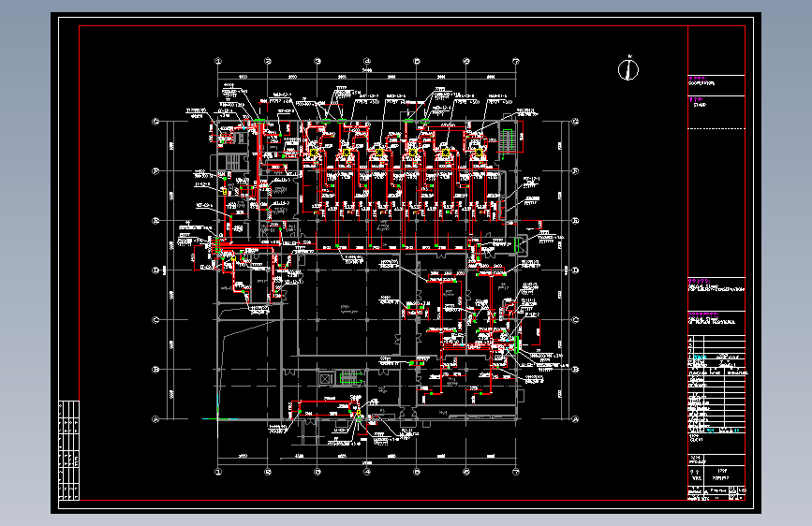Screen dimensions: 812x526
Task: Select top grid bubble number 1
Action: pos(218,61)
